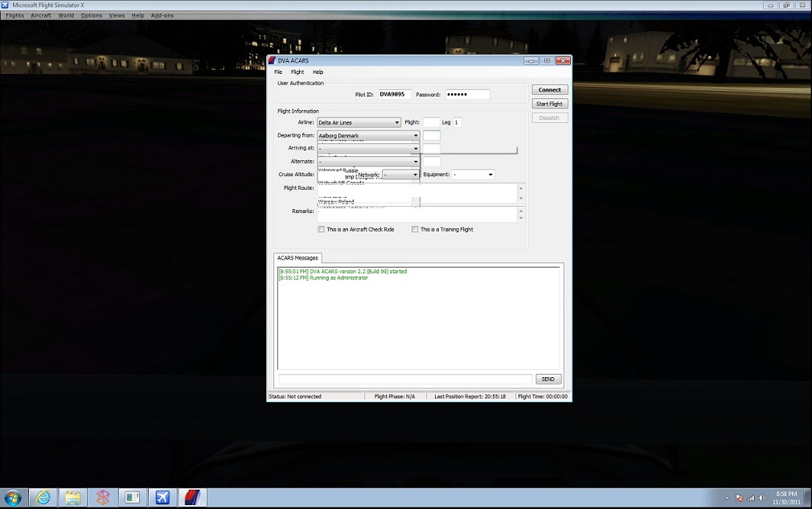Open network signal tray icon
The width and height of the screenshot is (812, 509).
tap(750, 498)
